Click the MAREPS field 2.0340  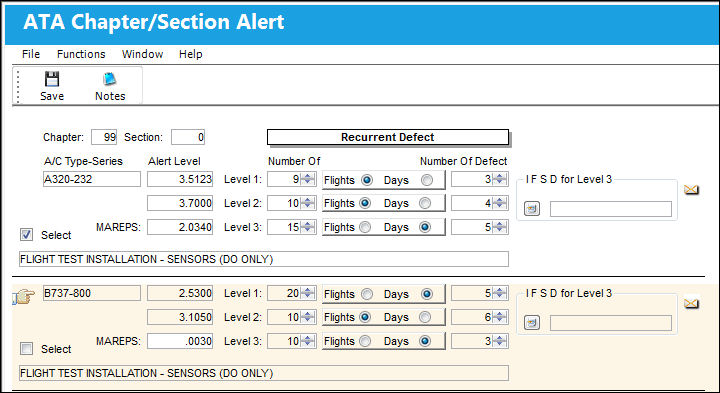pos(180,227)
